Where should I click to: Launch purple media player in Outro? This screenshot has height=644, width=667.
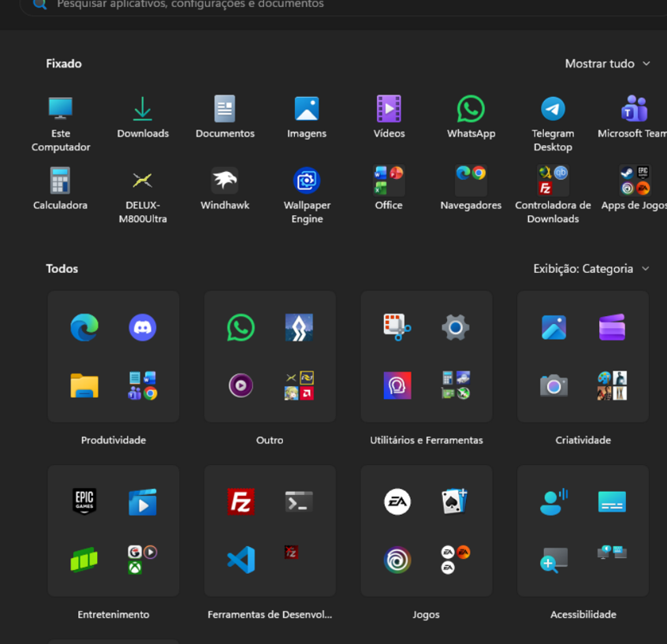click(240, 385)
